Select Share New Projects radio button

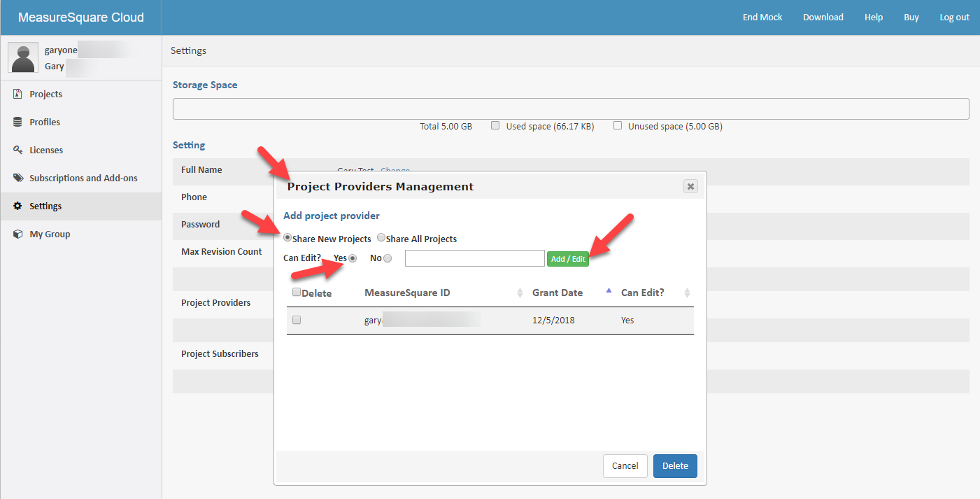point(287,238)
